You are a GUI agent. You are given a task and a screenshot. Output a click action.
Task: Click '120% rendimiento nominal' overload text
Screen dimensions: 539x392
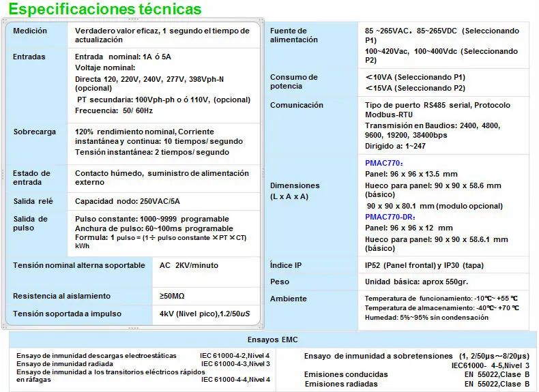pos(159,136)
